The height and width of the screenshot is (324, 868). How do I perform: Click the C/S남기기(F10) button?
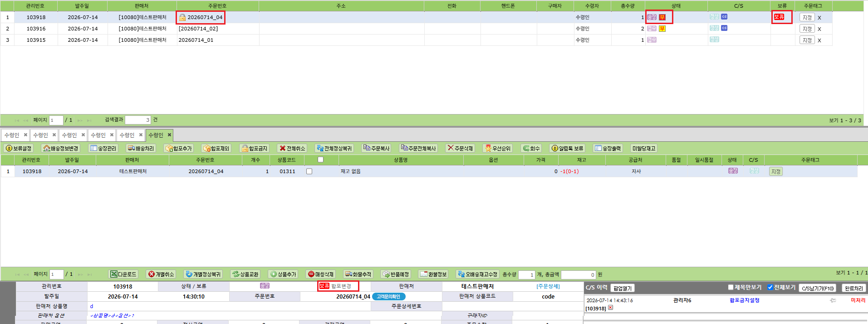(x=817, y=288)
